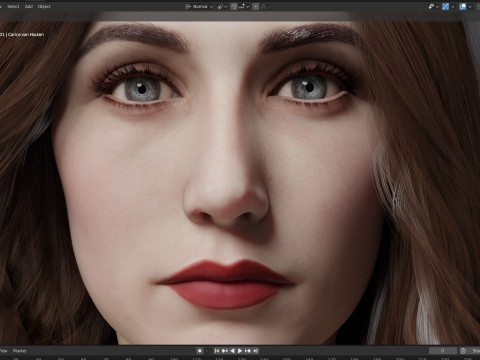The height and width of the screenshot is (360, 480).
Task: Toggle the viewport gizmos button
Action: pyautogui.click(x=445, y=6)
